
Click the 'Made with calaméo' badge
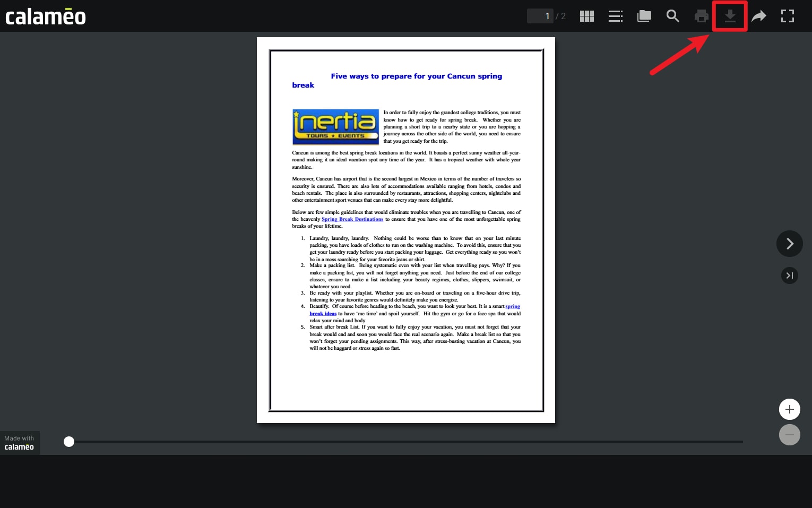click(20, 443)
